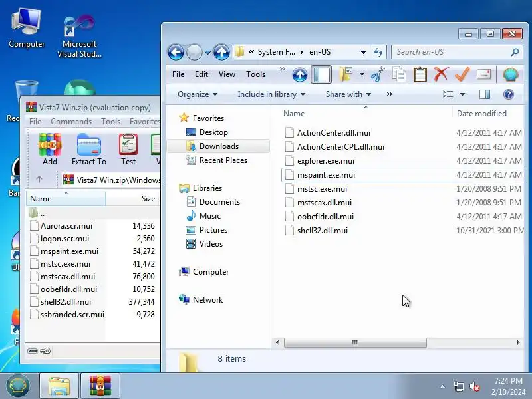This screenshot has height=399, width=532.
Task: Open the address bar history dropdown
Action: click(363, 53)
